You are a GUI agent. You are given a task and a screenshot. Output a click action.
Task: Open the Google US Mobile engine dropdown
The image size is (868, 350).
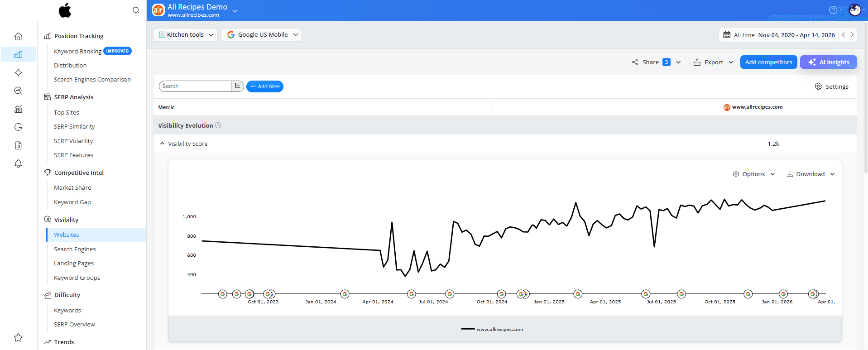261,35
